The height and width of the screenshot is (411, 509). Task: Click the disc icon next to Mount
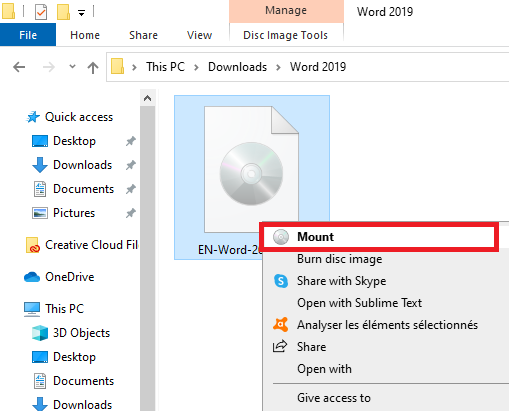click(281, 237)
